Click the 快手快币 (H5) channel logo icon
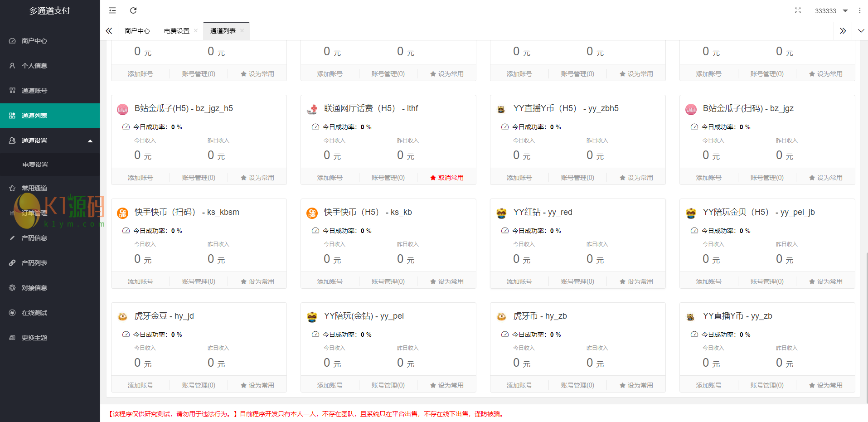The image size is (868, 422). (x=312, y=213)
